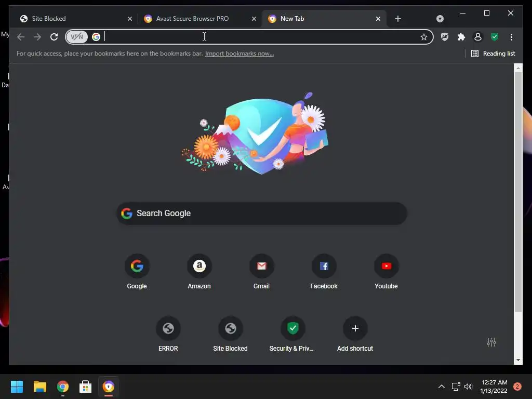The height and width of the screenshot is (399, 532).
Task: Open the Site Blocked shortcut tile
Action: coord(230,334)
